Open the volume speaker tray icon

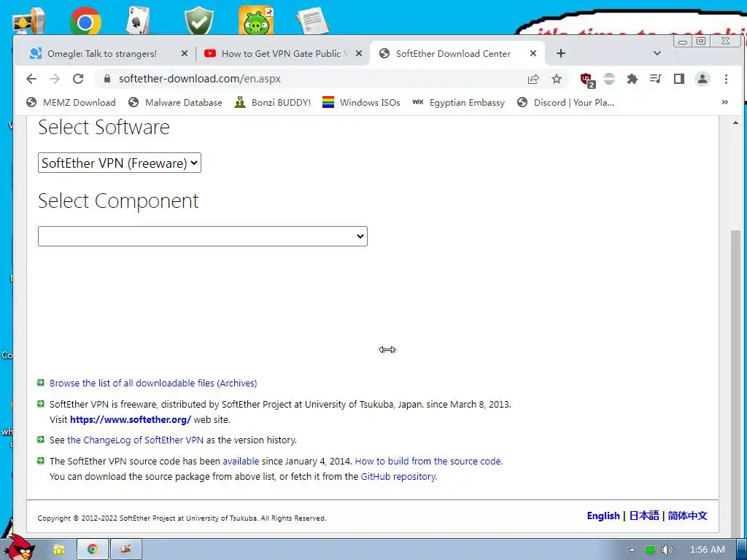pos(667,550)
